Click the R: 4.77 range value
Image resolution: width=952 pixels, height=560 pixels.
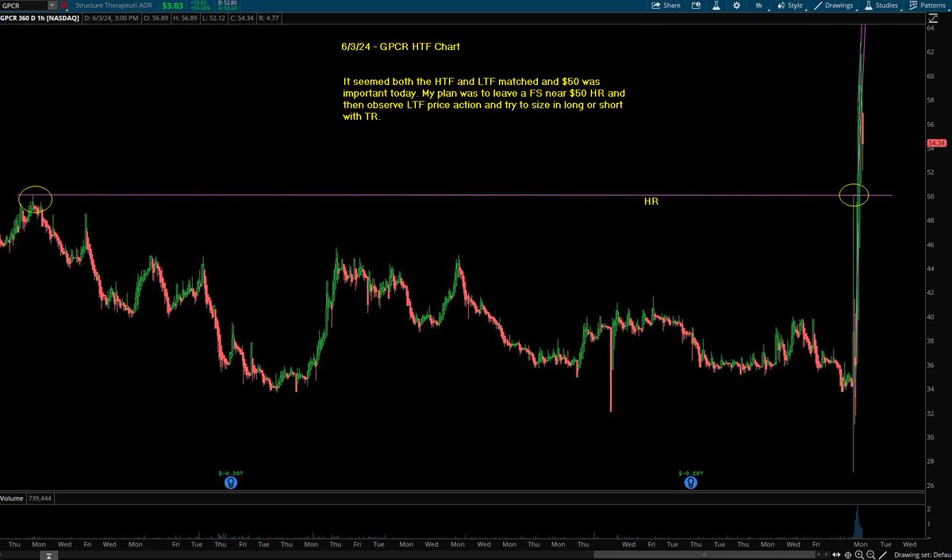pyautogui.click(x=268, y=18)
